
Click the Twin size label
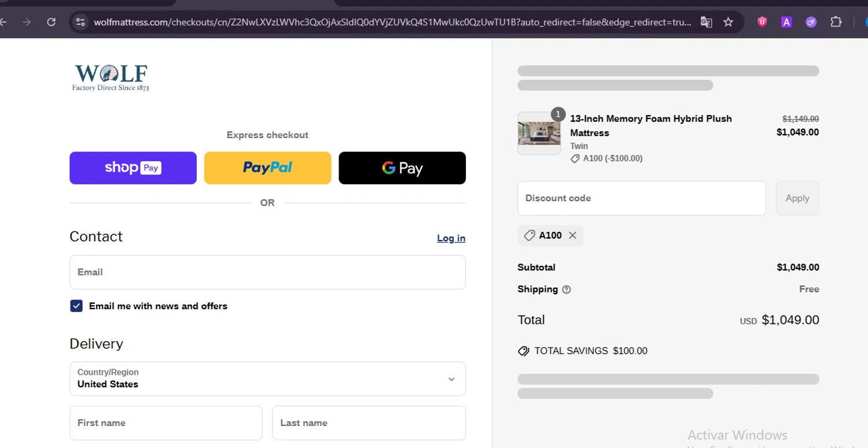click(x=579, y=146)
